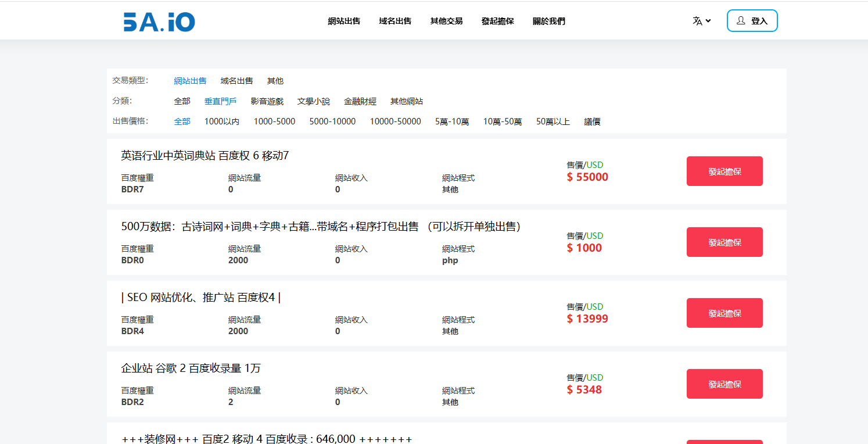Screen dimensions: 868x444
Task: Open the 關於我們 navigation menu item
Action: [548, 21]
